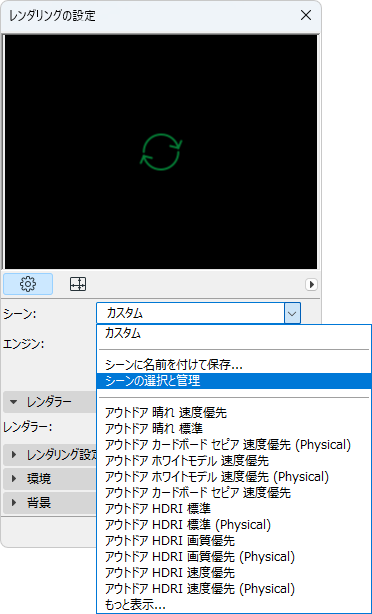Click the small right arrow flyout button
Image resolution: width=372 pixels, height=614 pixels.
point(311,285)
